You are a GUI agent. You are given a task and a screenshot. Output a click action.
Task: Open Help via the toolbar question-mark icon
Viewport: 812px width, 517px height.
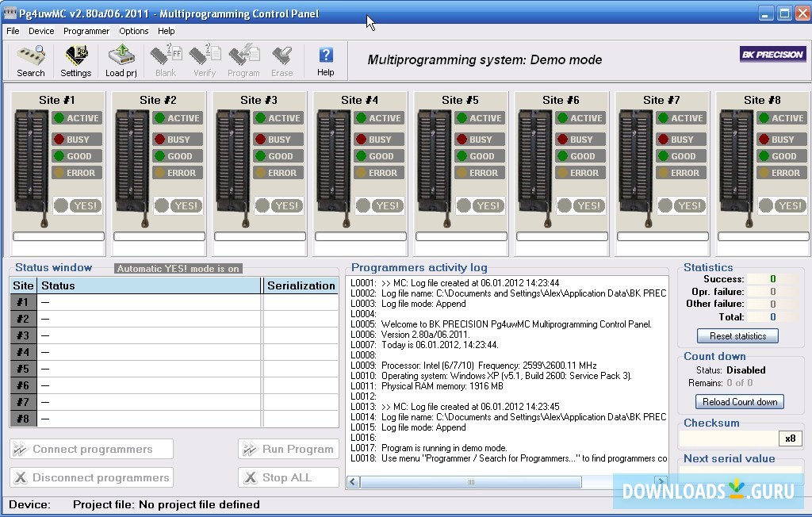click(325, 60)
